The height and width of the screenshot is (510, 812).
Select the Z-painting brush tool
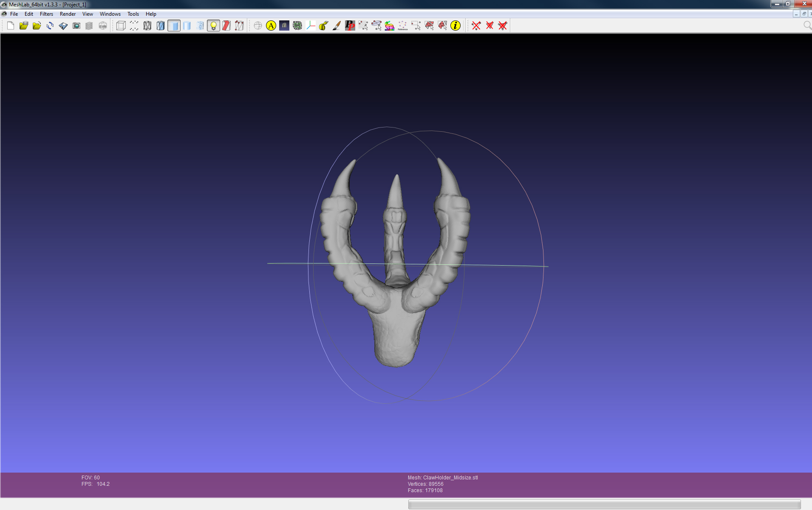coord(337,25)
